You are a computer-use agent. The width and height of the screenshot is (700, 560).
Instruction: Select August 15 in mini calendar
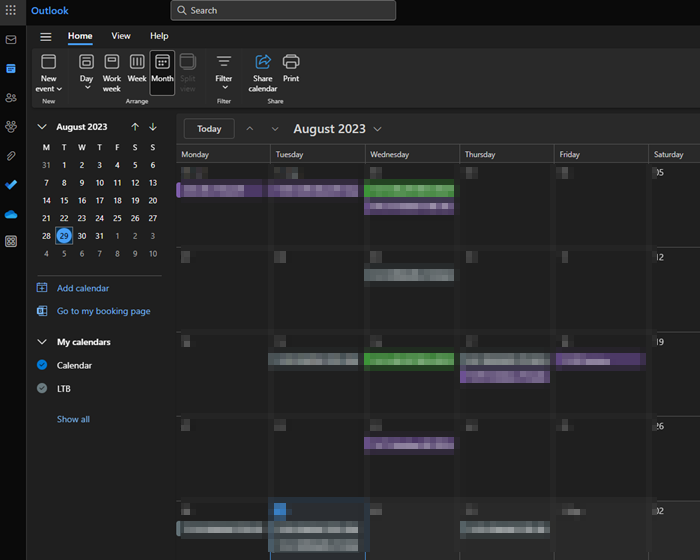(x=64, y=201)
